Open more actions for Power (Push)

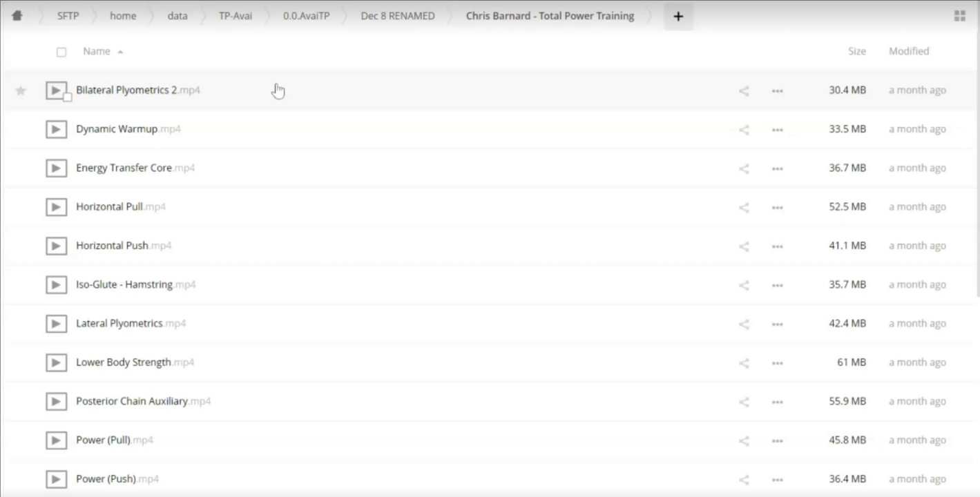tap(777, 479)
